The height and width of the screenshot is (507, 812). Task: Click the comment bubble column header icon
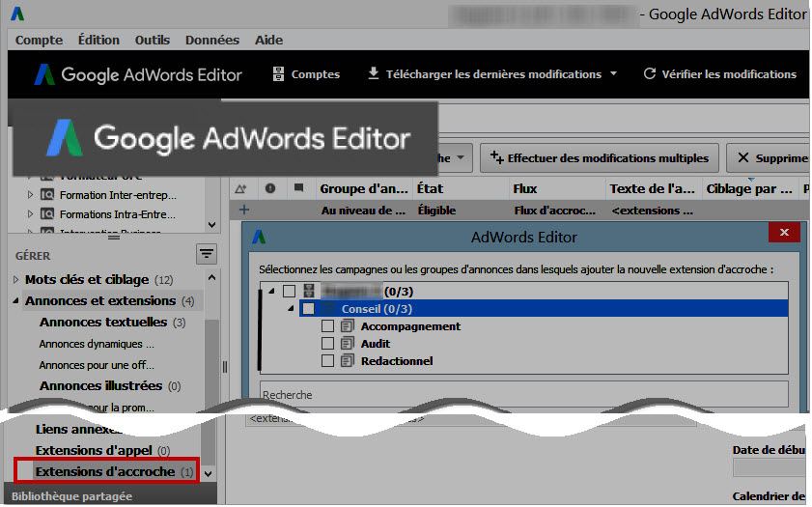coord(298,188)
